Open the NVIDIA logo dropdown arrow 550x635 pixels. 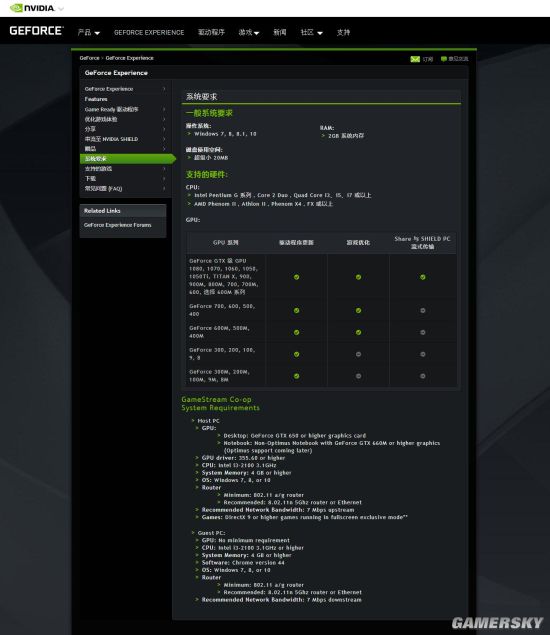[61, 9]
